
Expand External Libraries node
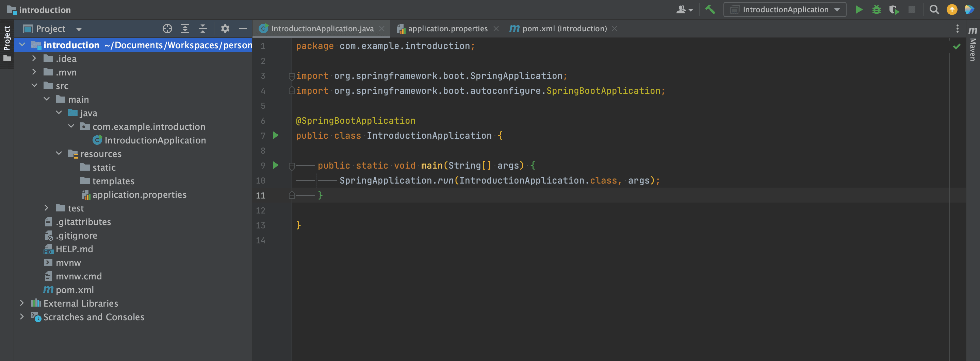coord(22,303)
